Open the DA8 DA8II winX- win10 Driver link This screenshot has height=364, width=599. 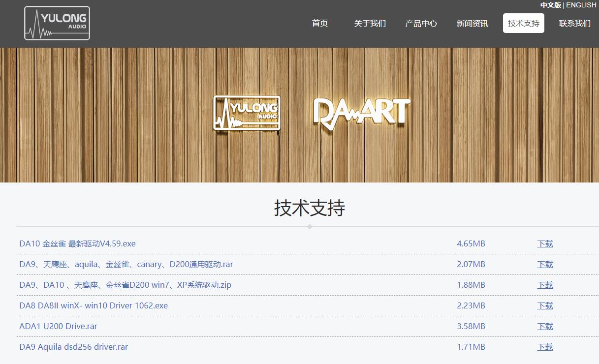93,305
